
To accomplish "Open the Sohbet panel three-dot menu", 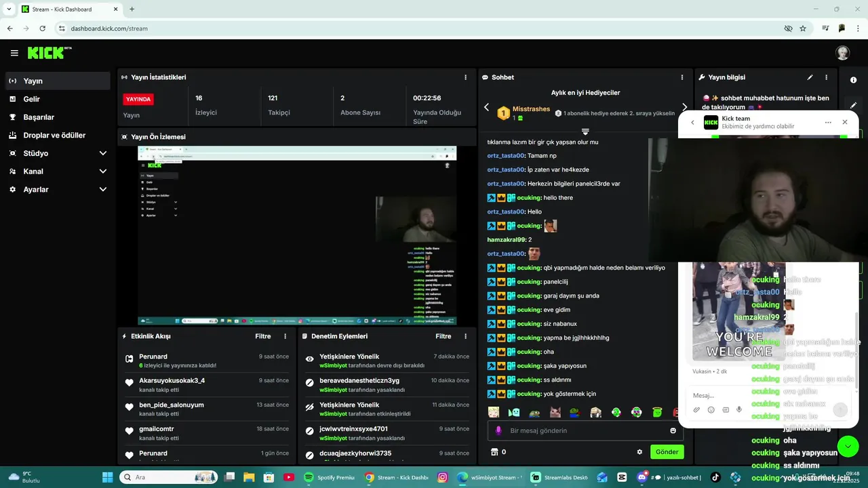I will 682,77.
